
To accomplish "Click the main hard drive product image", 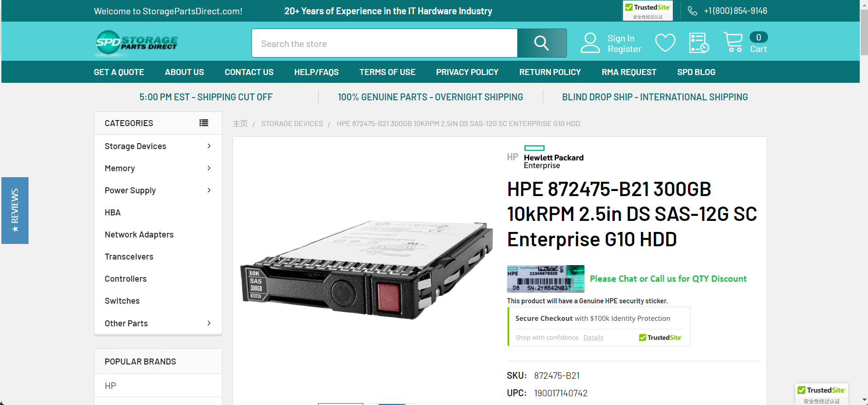I will 367,269.
